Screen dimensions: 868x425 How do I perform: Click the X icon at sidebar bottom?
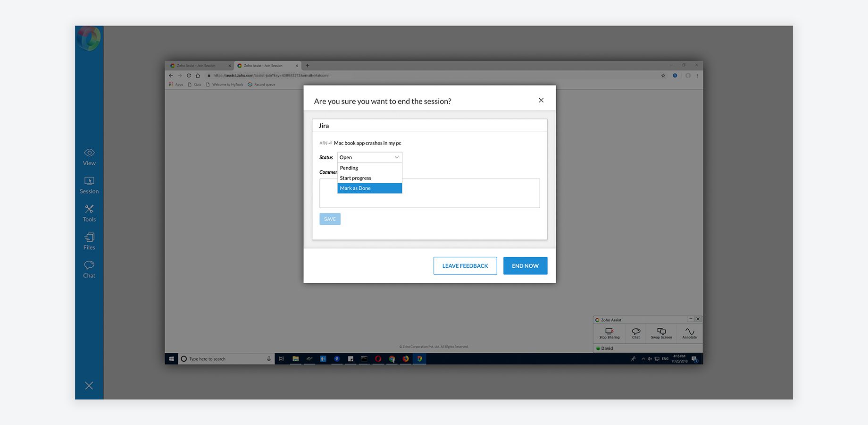click(89, 386)
